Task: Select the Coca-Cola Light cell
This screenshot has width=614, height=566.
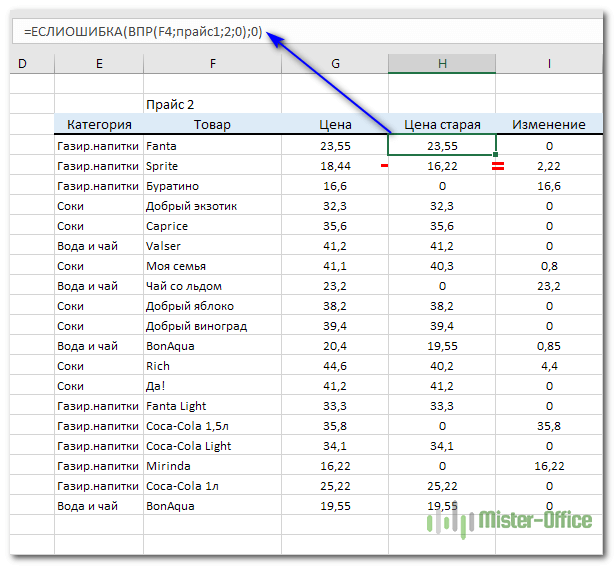Action: click(213, 445)
